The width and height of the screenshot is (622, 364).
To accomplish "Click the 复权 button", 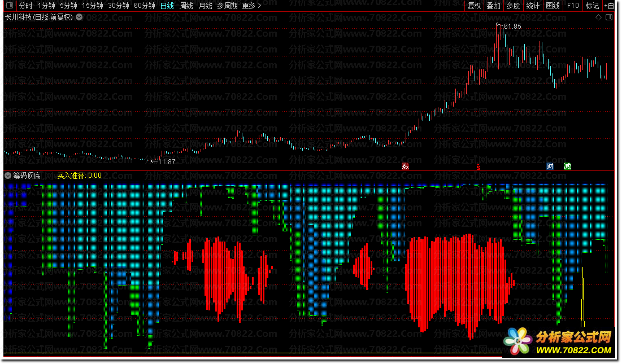I will (474, 6).
